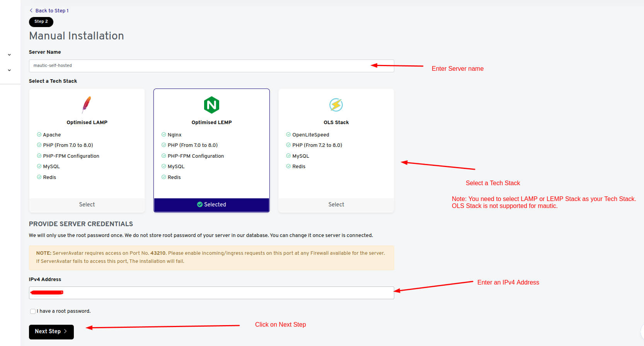Click the OpenLiteSpeed lightning bolt icon
This screenshot has width=644, height=346.
336,105
